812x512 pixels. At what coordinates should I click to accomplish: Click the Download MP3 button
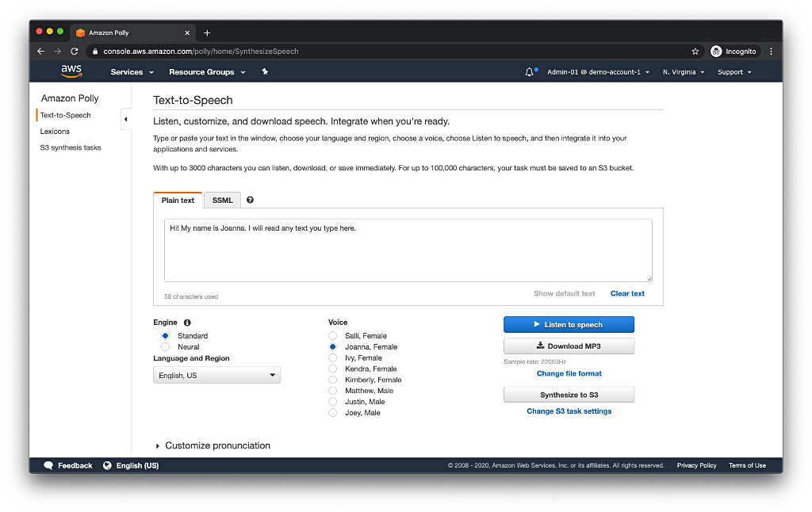click(x=569, y=346)
